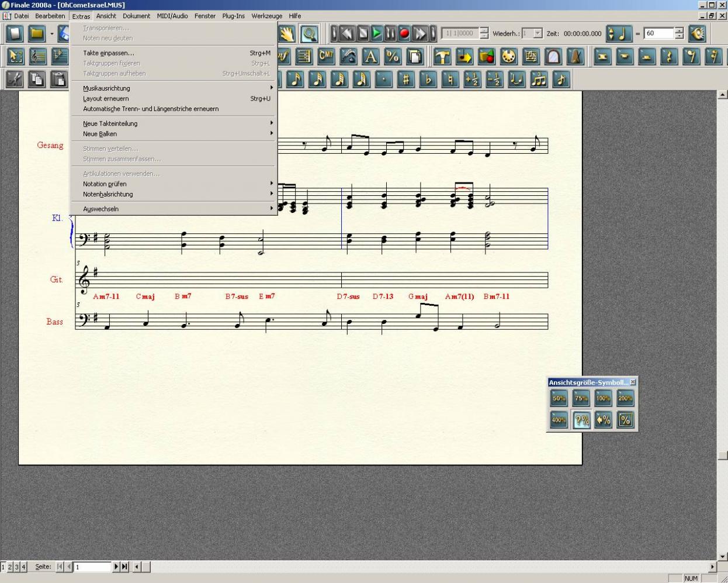Select the tie tool icon
The height and width of the screenshot is (583, 728).
(516, 79)
